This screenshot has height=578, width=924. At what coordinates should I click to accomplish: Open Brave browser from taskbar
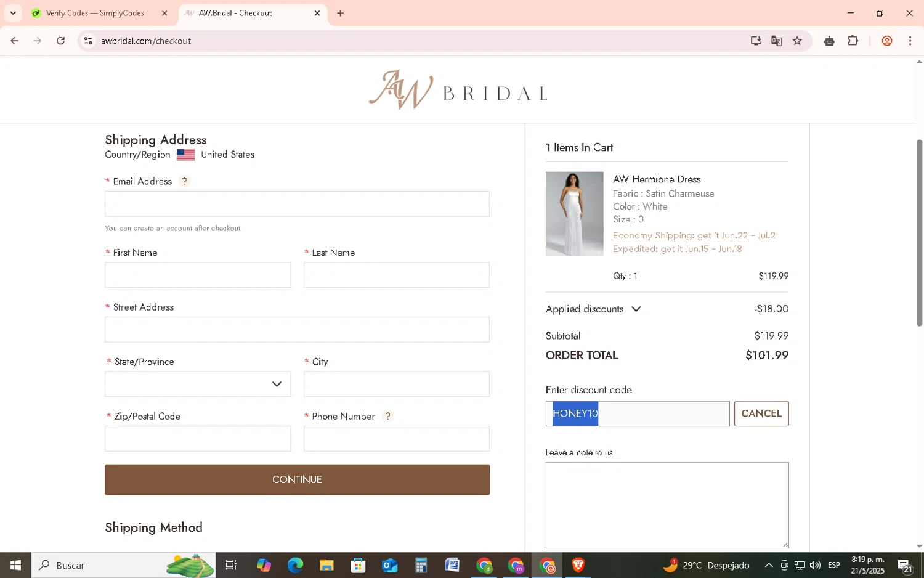[x=578, y=565]
